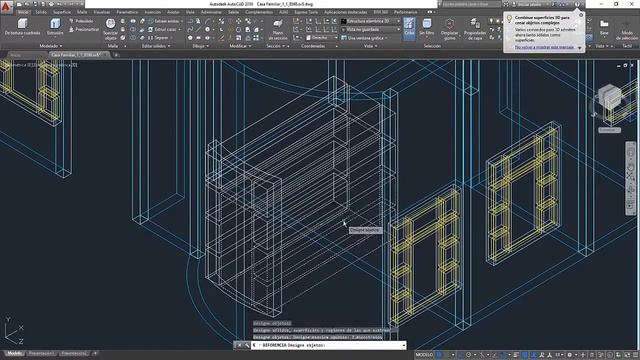
Task: Expand the Modificar panel
Action: point(240,46)
